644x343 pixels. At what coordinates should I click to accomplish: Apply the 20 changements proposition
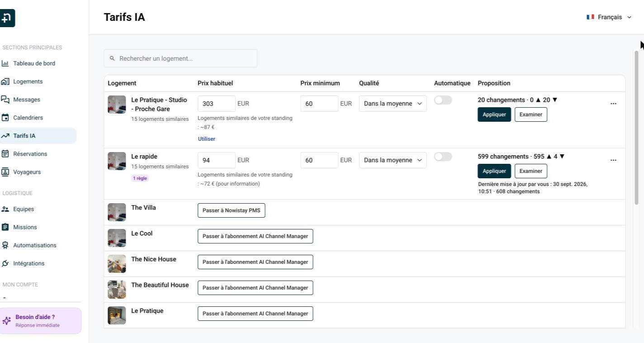pos(494,114)
